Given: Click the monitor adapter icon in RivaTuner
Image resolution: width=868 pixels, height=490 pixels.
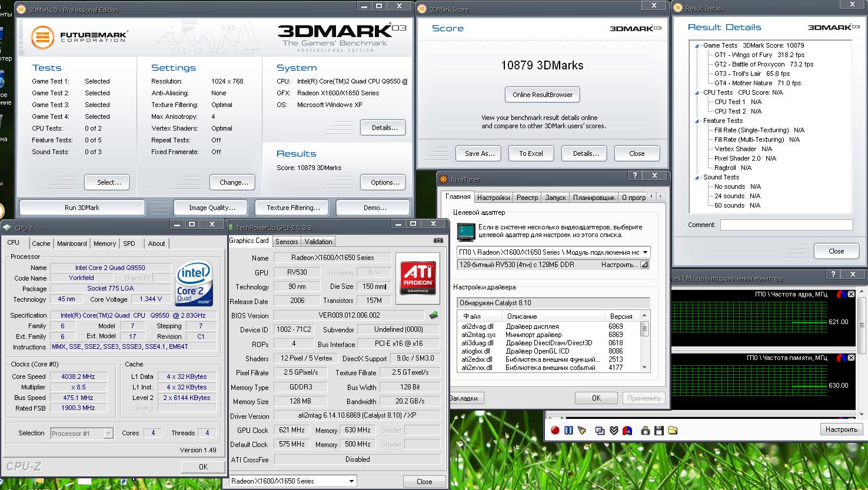Looking at the screenshot, I should click(x=466, y=232).
